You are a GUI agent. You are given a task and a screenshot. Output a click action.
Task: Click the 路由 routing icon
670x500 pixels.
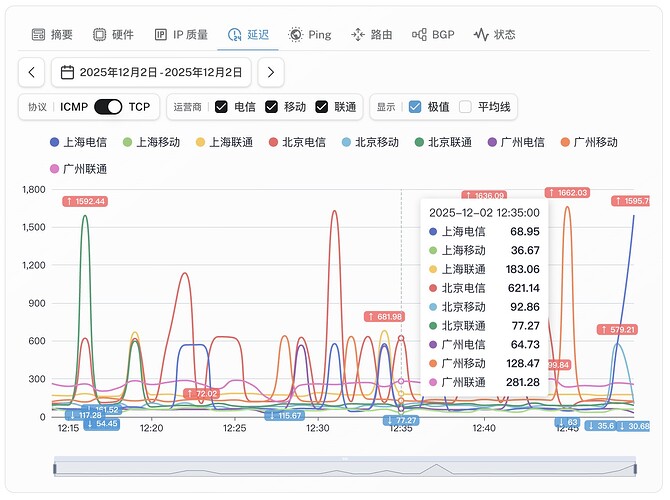click(358, 35)
